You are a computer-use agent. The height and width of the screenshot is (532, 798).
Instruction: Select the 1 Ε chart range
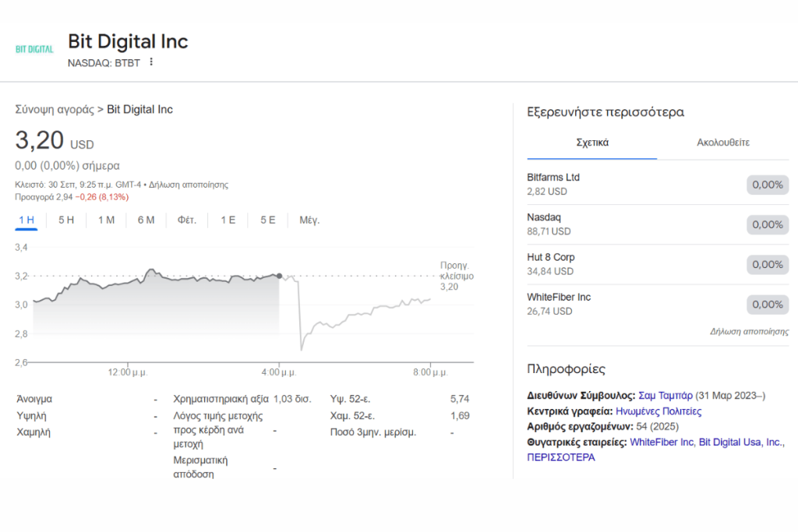[228, 220]
